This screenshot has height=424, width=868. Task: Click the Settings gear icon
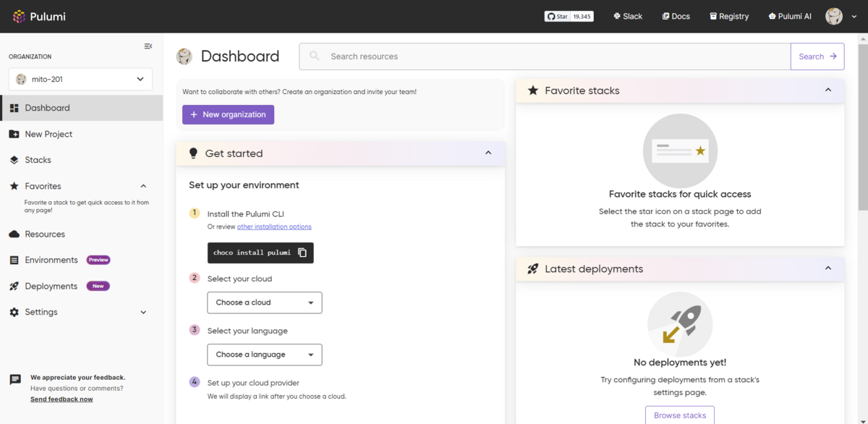pyautogui.click(x=14, y=312)
